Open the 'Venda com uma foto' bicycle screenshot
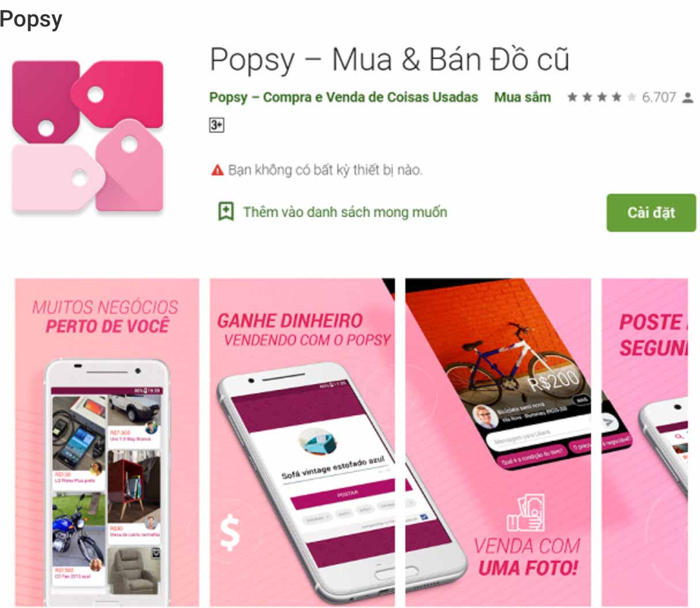 [x=498, y=442]
